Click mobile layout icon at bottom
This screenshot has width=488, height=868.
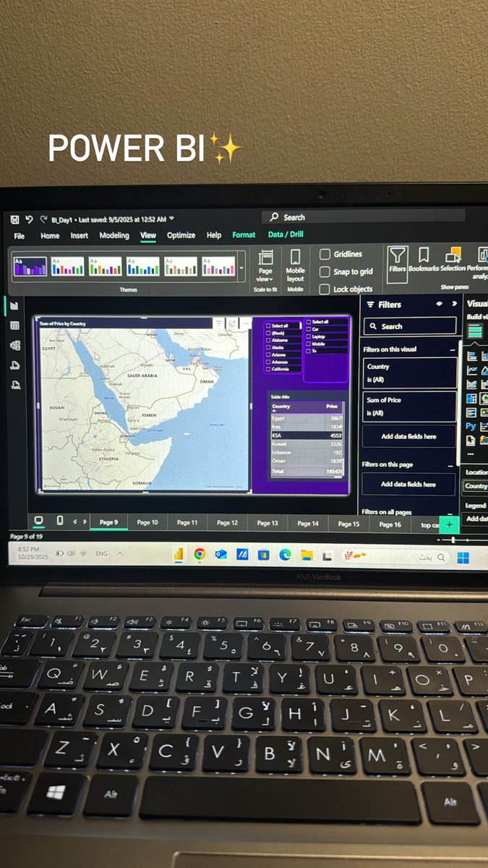pyautogui.click(x=60, y=522)
